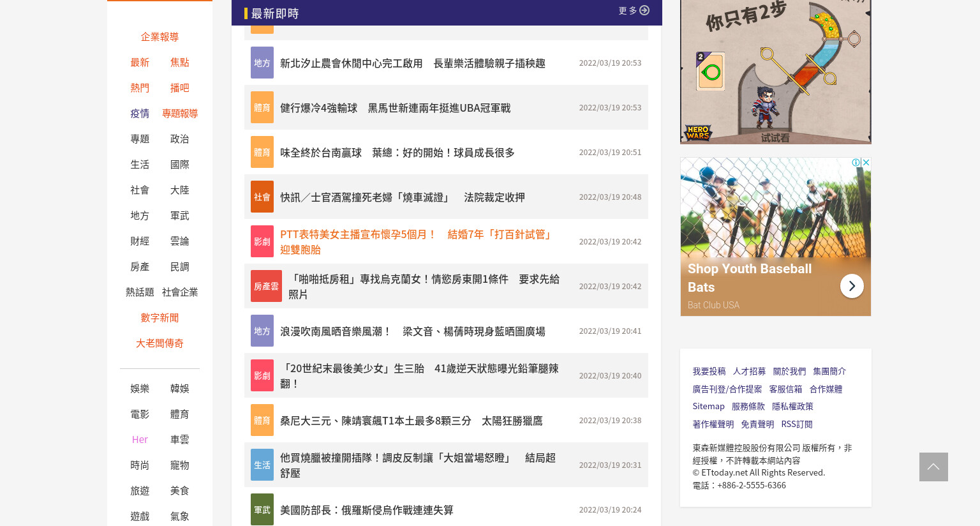Select 疫情 in left sidebar

tap(140, 114)
